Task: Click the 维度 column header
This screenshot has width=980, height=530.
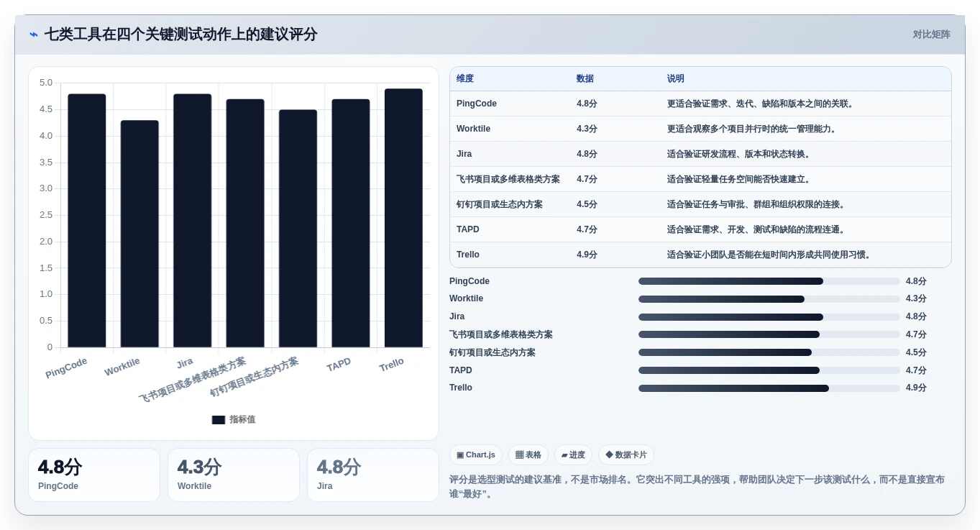Action: coord(465,78)
